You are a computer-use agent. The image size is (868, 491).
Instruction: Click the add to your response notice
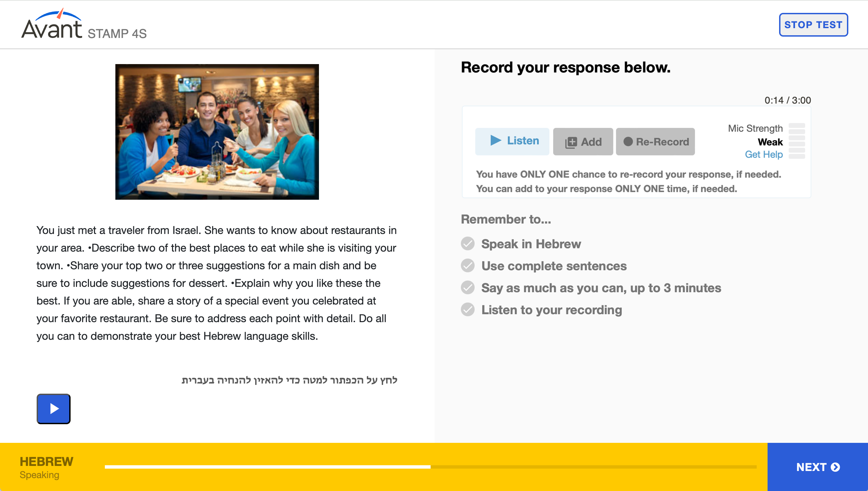606,189
